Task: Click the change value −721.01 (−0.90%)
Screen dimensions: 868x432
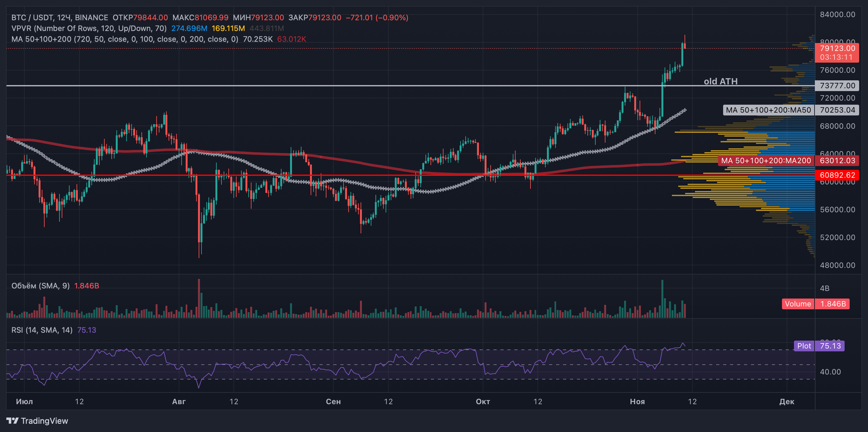Action: pyautogui.click(x=377, y=17)
